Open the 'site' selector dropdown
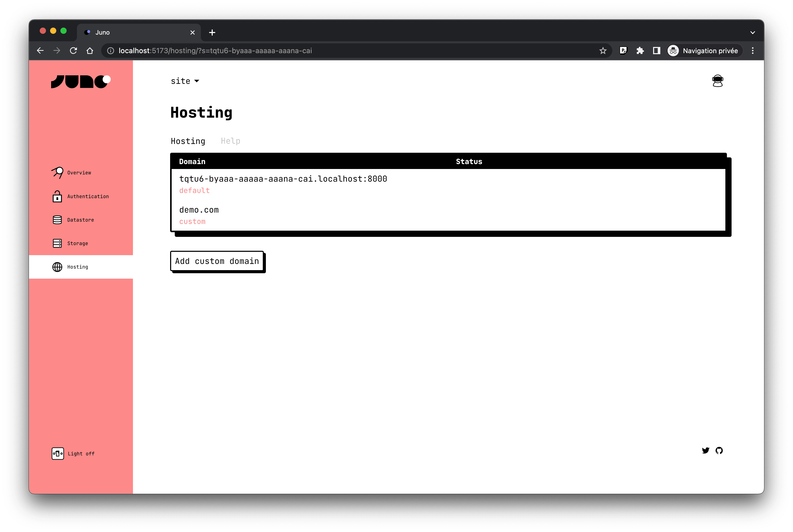793x532 pixels. [x=185, y=81]
